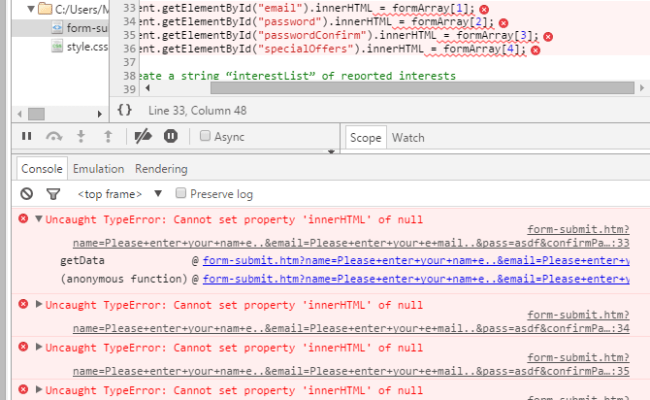Open form-submit.htm link ending in :35
Viewport: 650px width, 400px height.
pyautogui.click(x=351, y=371)
